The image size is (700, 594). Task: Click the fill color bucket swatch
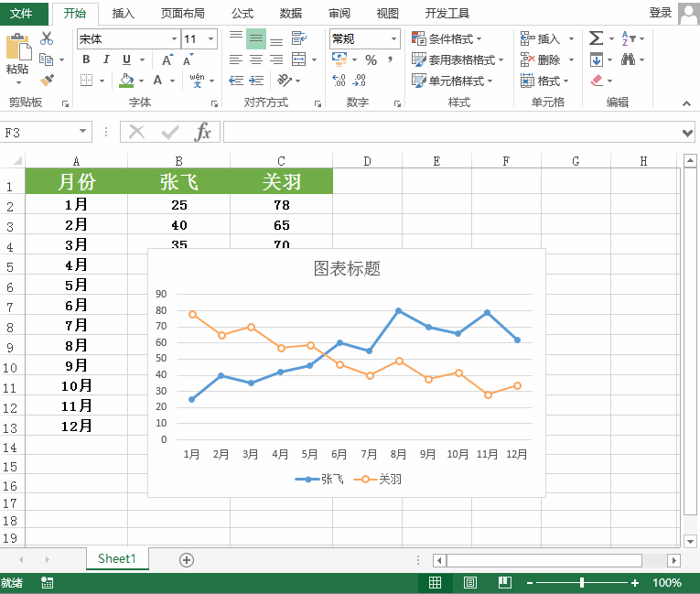pos(126,81)
